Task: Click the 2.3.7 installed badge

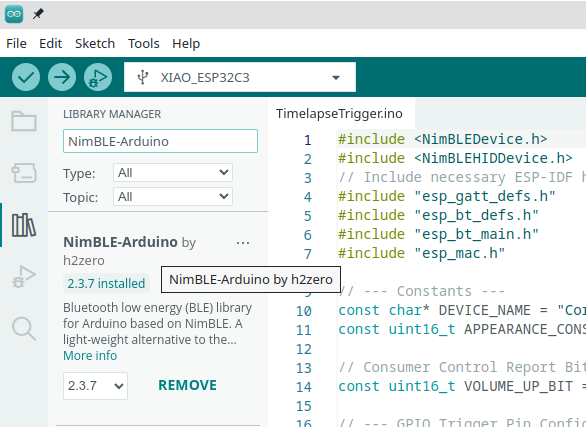Action: (106, 283)
